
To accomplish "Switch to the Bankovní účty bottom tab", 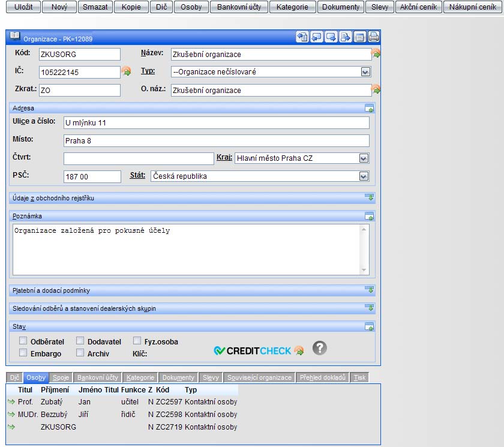I will 98,377.
